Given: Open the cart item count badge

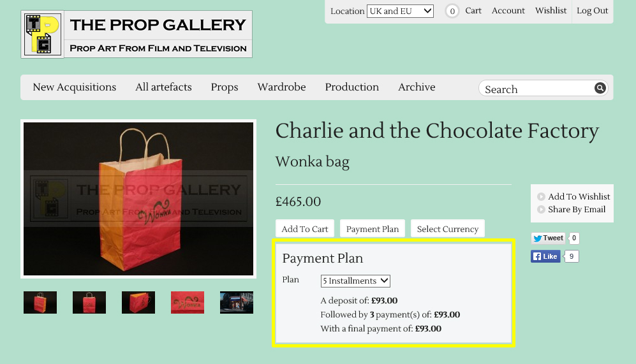Looking at the screenshot, I should point(452,11).
